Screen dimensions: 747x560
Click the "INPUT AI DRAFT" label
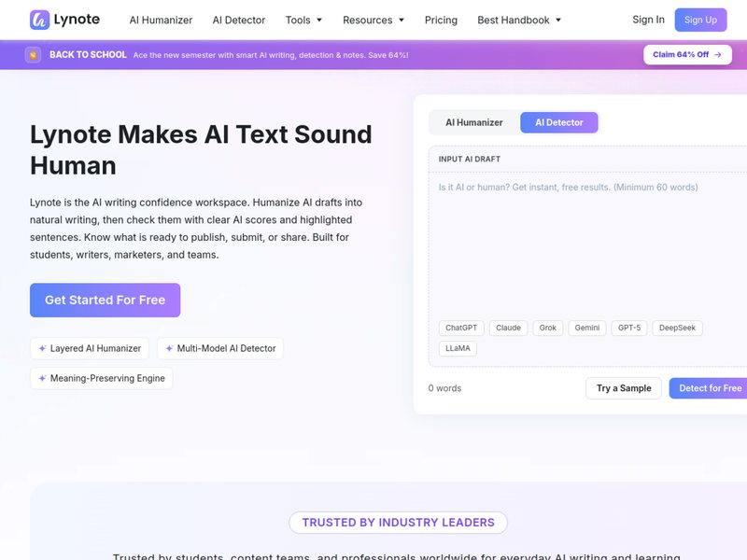(470, 159)
